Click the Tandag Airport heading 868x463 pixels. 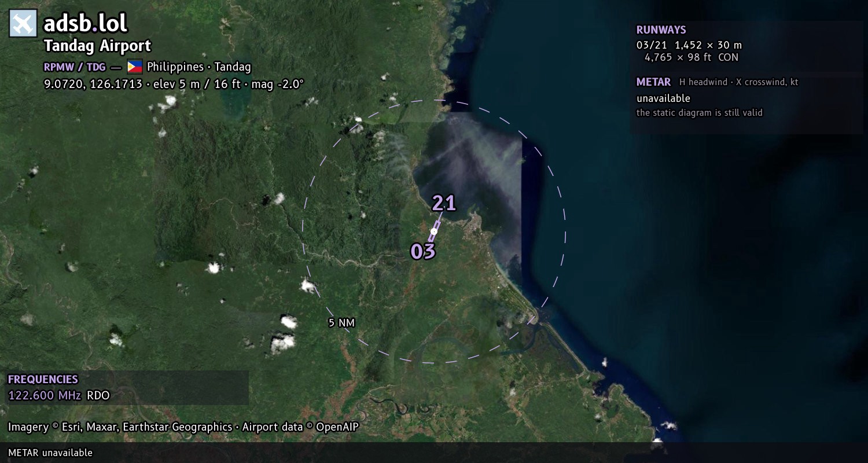coord(97,46)
